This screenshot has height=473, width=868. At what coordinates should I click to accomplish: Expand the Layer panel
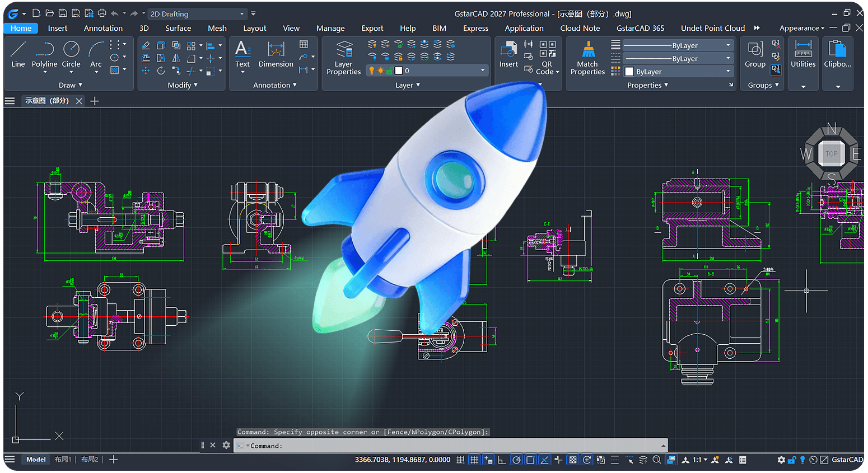click(x=407, y=85)
